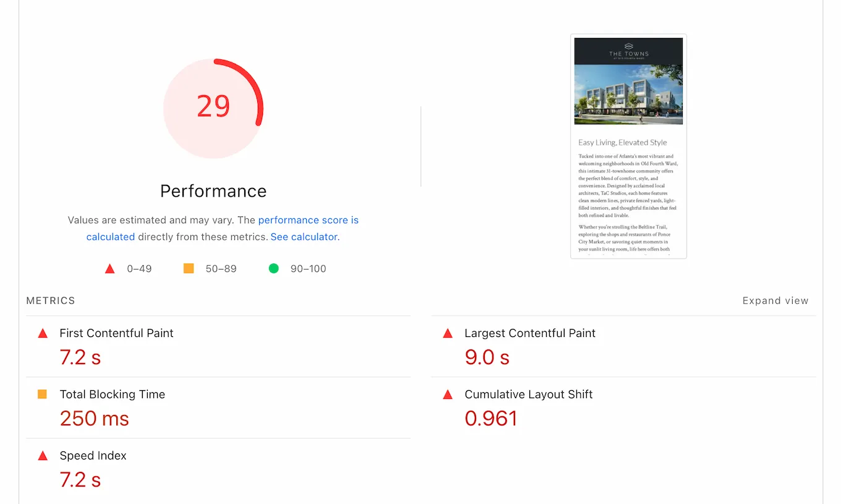Click the orange square beside Total Blocking Time

[x=43, y=394]
